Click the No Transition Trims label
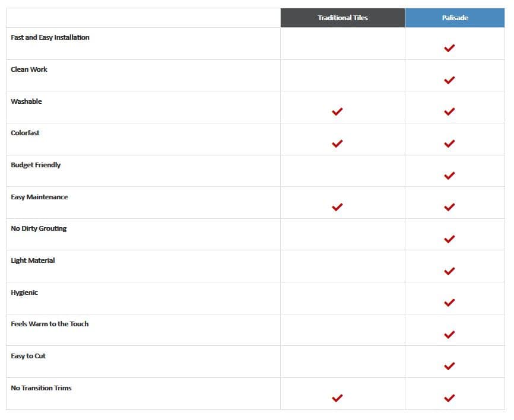The image size is (514, 420). click(41, 388)
